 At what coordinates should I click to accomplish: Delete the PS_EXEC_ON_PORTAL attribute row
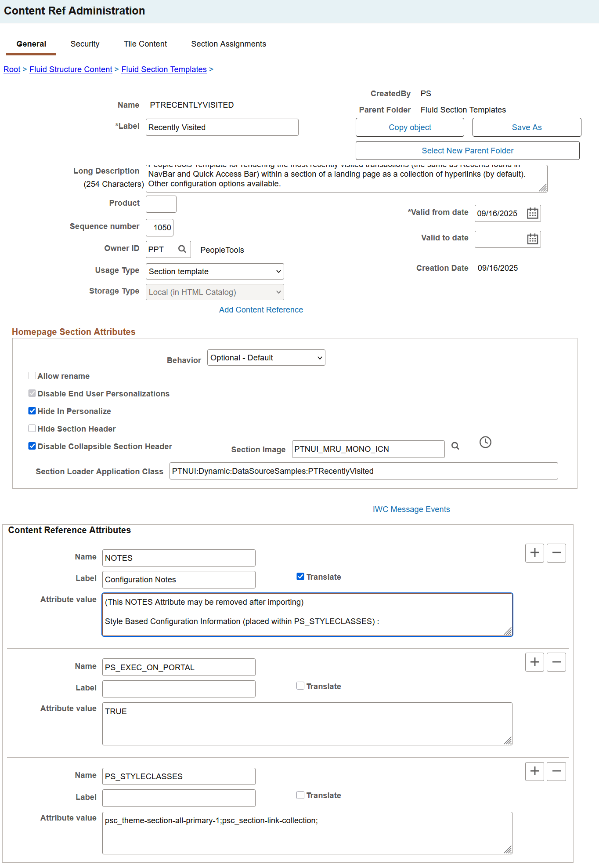tap(556, 662)
